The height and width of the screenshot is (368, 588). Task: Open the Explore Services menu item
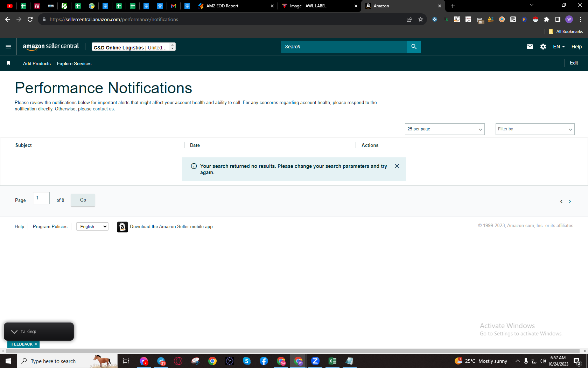[x=74, y=63]
